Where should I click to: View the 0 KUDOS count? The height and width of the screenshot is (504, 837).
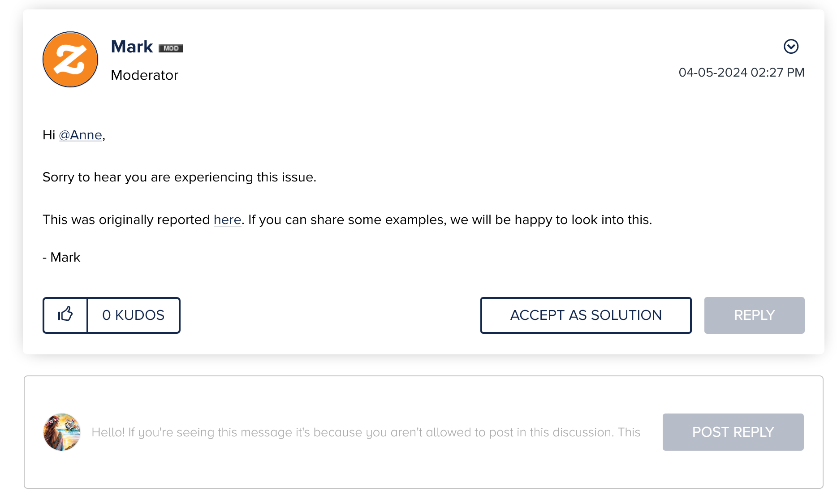[x=134, y=315]
